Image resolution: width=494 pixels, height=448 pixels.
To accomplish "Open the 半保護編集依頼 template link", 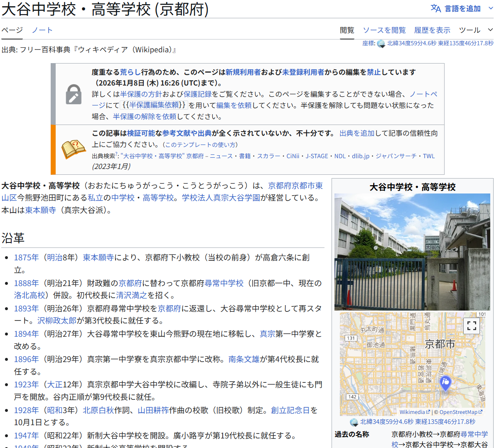I will (x=154, y=105).
